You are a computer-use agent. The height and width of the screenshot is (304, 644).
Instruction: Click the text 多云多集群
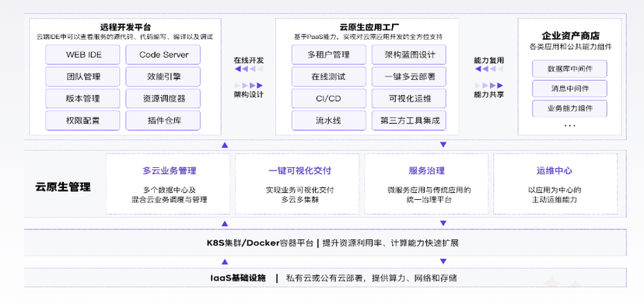coord(300,200)
